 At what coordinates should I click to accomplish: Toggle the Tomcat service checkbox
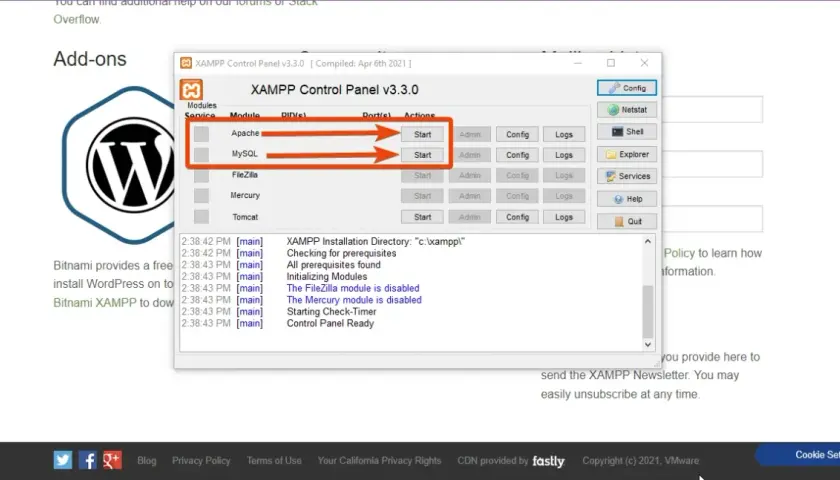(x=201, y=216)
